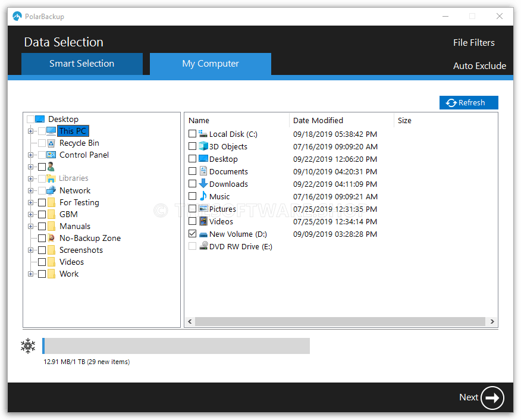Expand the Libraries node
521x420 pixels.
pos(30,178)
